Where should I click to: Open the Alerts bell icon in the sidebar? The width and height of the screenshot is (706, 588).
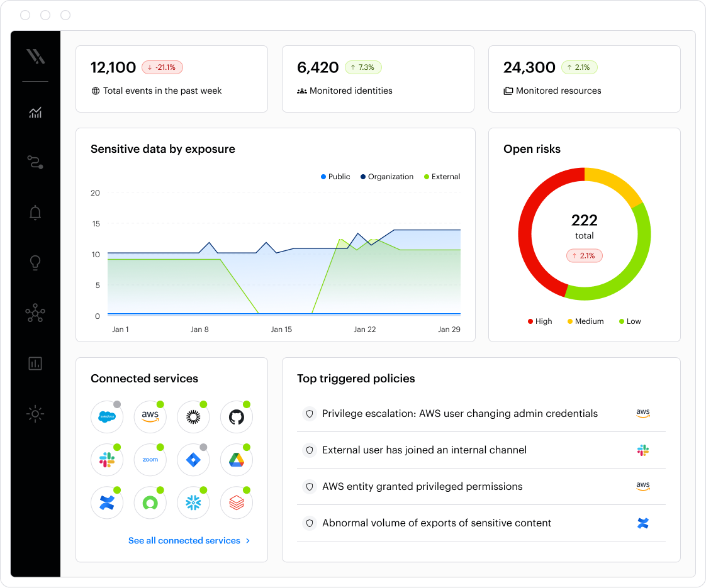click(x=35, y=213)
